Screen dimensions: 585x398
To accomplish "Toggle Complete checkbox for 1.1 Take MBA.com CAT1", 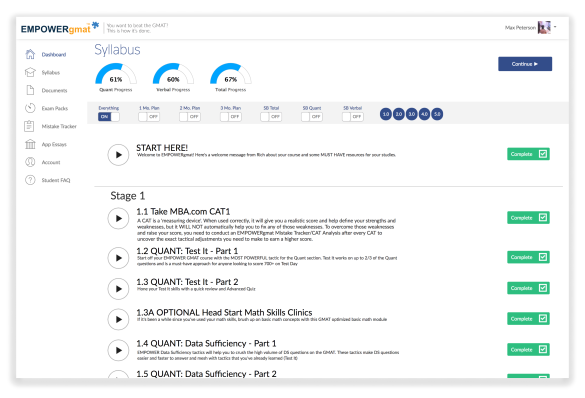I will [x=543, y=217].
